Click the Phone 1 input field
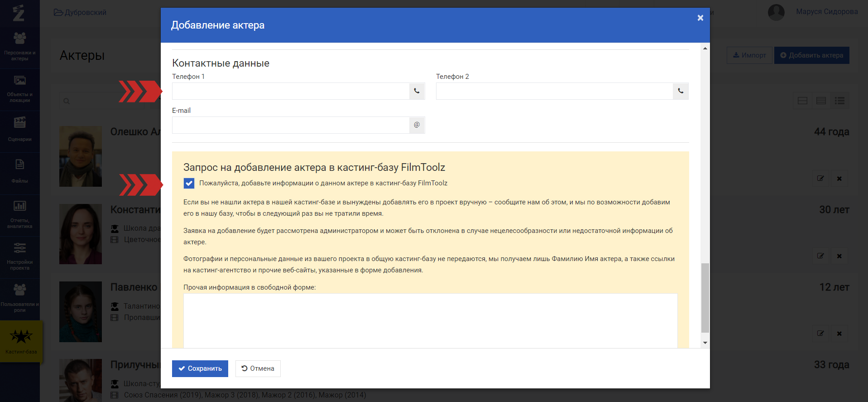The width and height of the screenshot is (868, 402). [291, 91]
